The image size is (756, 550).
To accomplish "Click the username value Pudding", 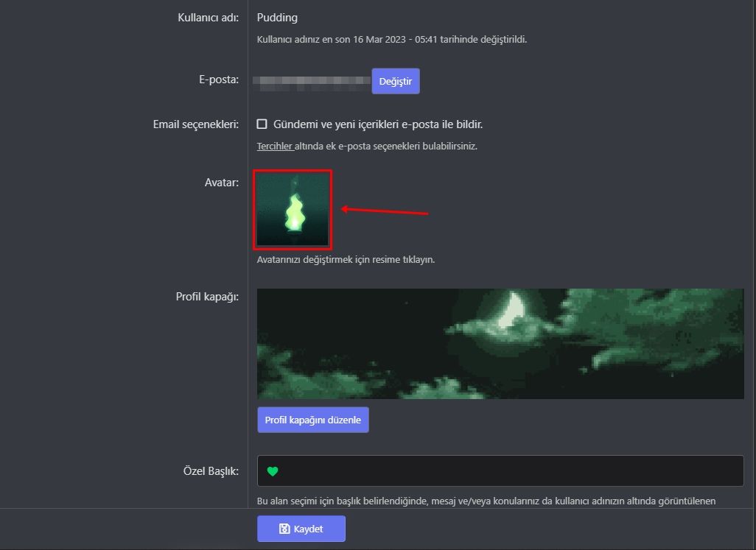I will click(277, 18).
